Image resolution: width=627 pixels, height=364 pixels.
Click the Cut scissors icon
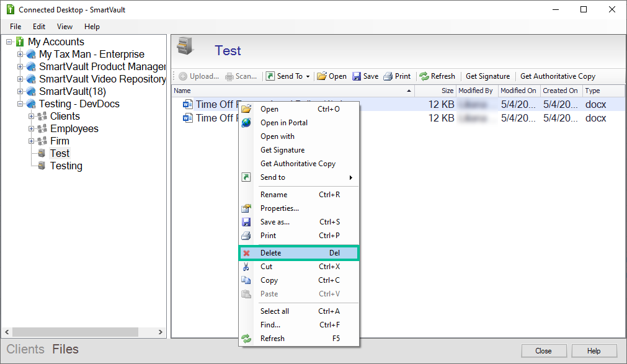click(x=246, y=267)
